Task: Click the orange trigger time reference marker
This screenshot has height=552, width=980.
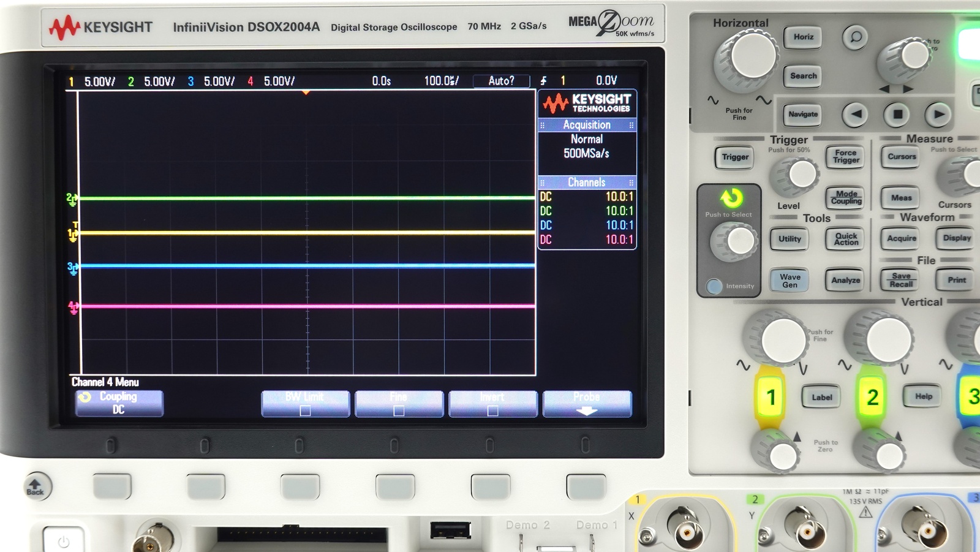Action: click(306, 93)
